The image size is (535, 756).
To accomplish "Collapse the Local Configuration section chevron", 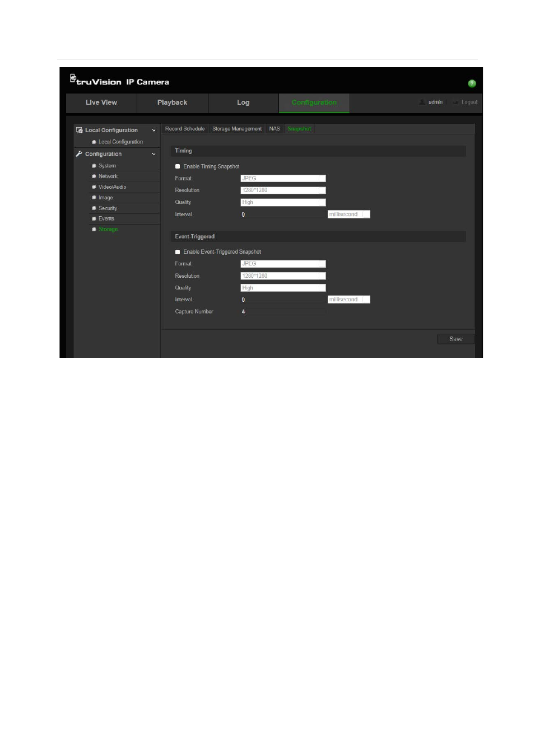I will click(x=154, y=130).
